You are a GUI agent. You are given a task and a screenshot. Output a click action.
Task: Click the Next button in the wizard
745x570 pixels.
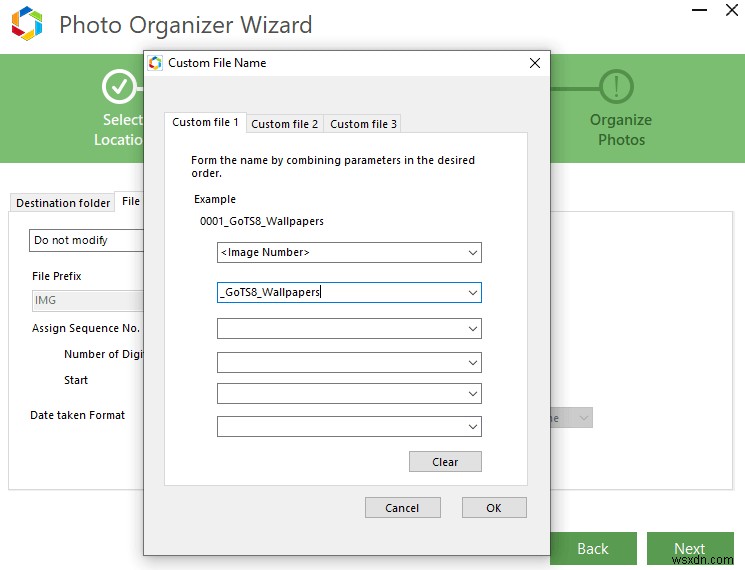tap(690, 549)
